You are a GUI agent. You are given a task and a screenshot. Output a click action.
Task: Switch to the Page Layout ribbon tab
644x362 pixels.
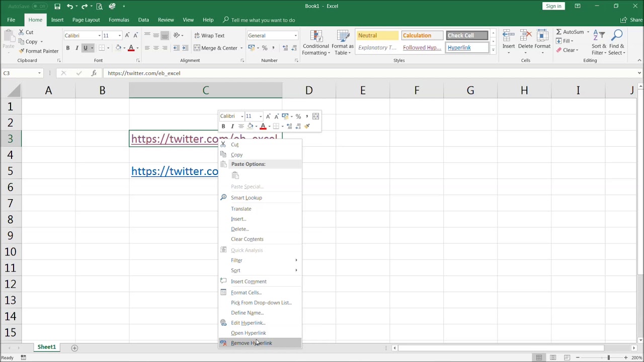click(x=86, y=20)
